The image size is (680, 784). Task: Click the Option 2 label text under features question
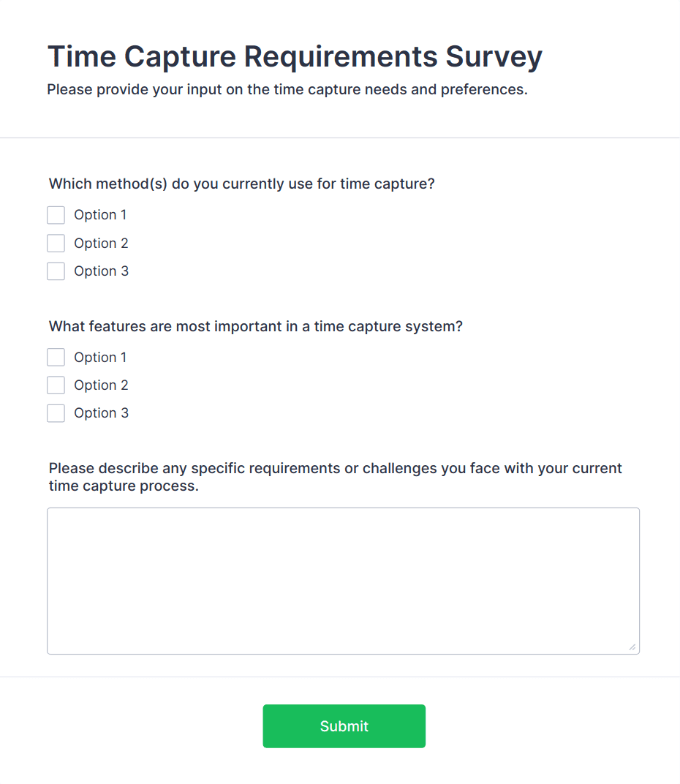tap(101, 385)
